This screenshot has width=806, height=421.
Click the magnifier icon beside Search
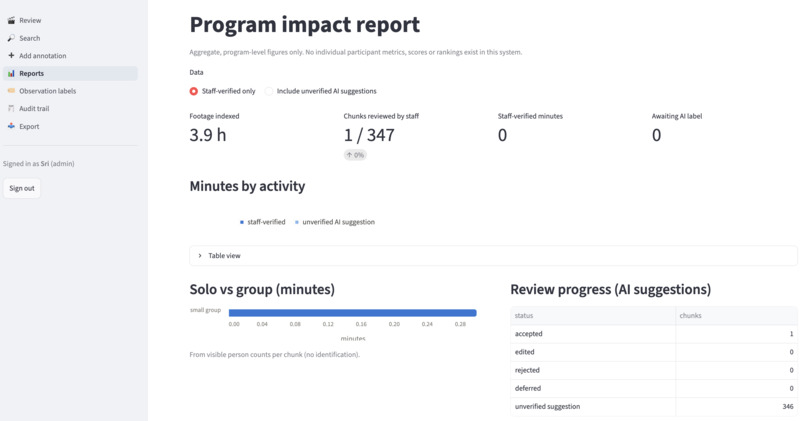point(11,38)
